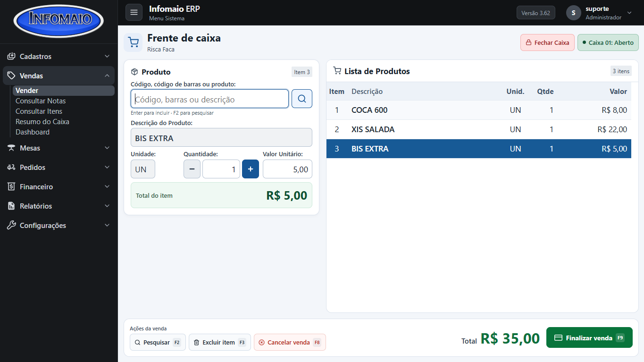This screenshot has width=644, height=362.
Task: Click the shopping cart icon beside Frente de caixa
Action: 134,42
